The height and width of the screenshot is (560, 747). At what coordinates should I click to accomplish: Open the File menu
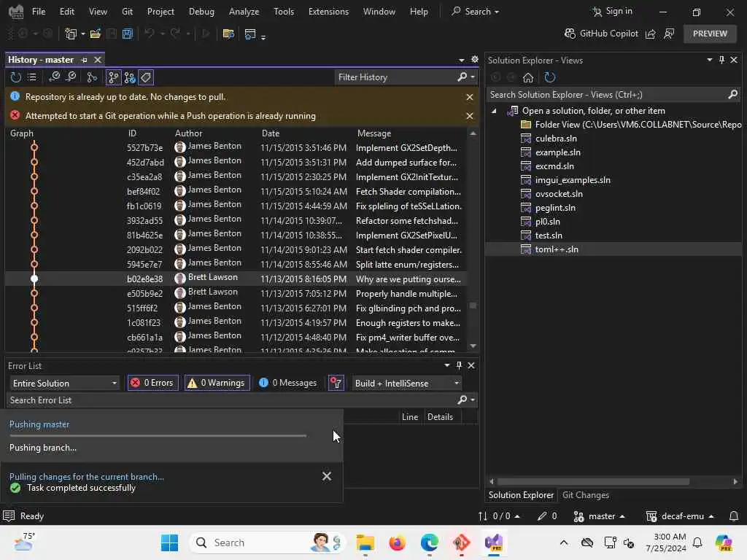[x=39, y=12]
